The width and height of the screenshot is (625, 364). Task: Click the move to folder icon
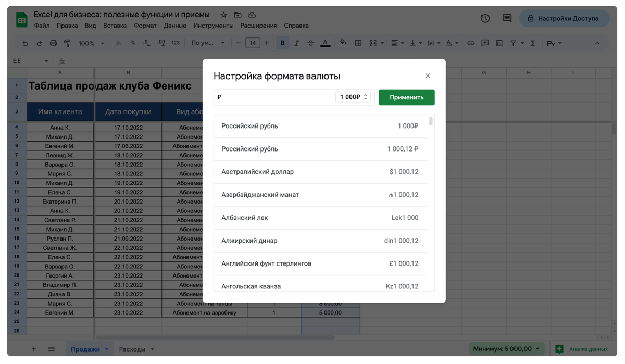[238, 15]
